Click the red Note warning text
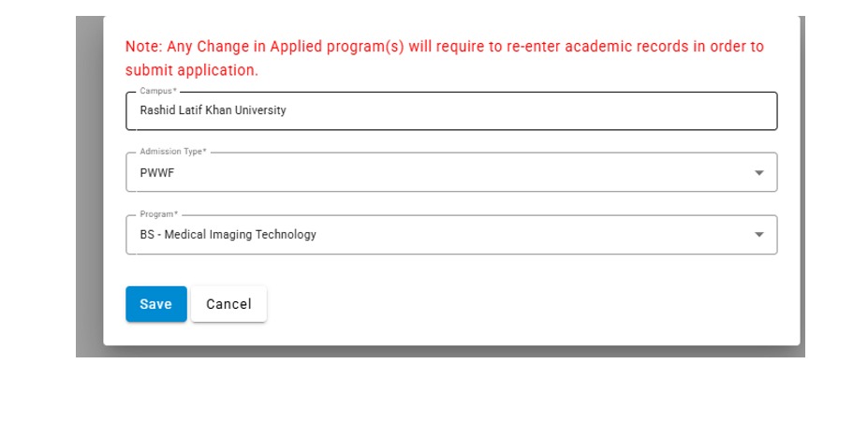 pyautogui.click(x=445, y=58)
